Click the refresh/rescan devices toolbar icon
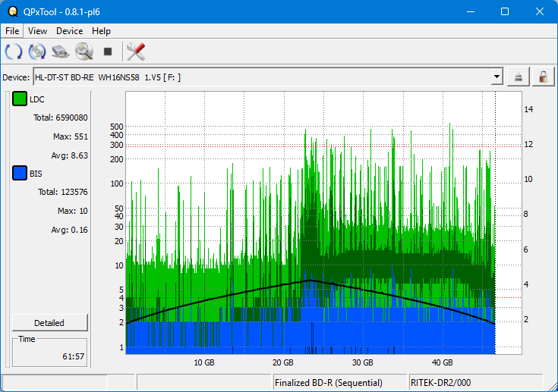Viewport: 558px width, 392px height. tap(13, 52)
